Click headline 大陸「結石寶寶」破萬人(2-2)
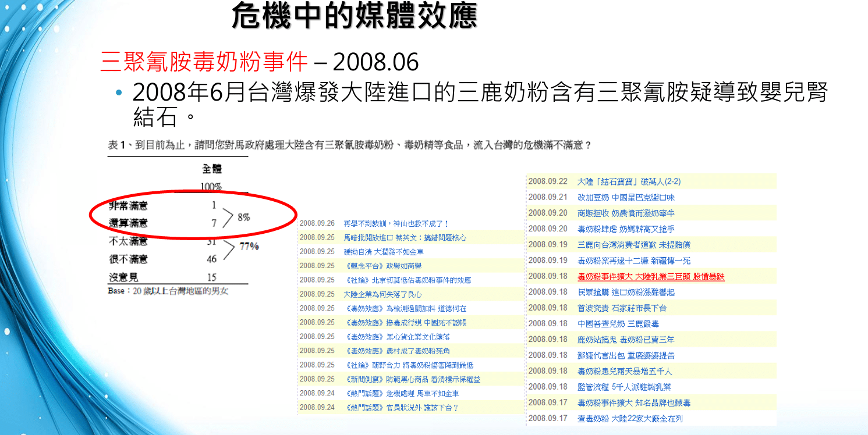This screenshot has width=868, height=435. tap(629, 181)
